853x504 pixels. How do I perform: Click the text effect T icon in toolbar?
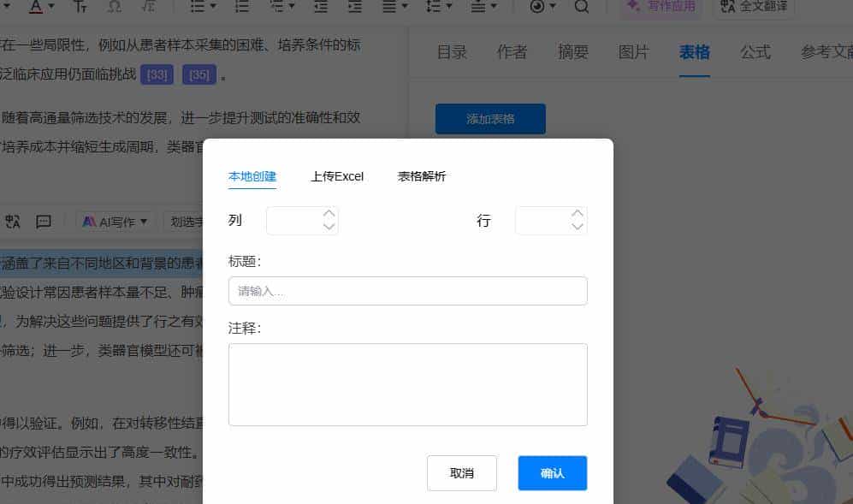pyautogui.click(x=80, y=7)
